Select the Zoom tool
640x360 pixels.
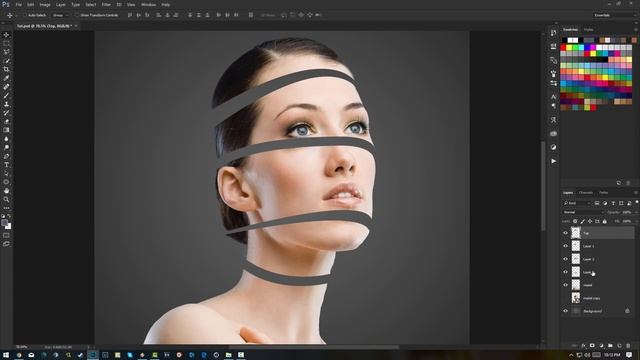[6, 199]
